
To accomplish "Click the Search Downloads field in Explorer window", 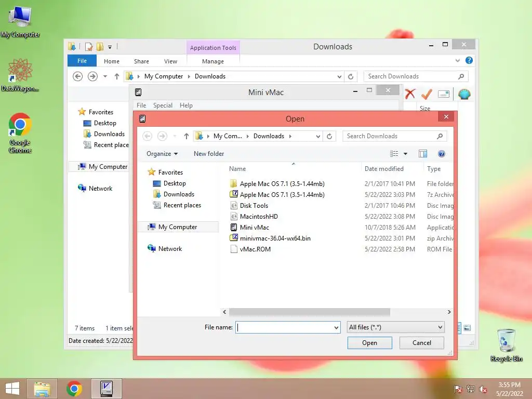I will point(416,76).
